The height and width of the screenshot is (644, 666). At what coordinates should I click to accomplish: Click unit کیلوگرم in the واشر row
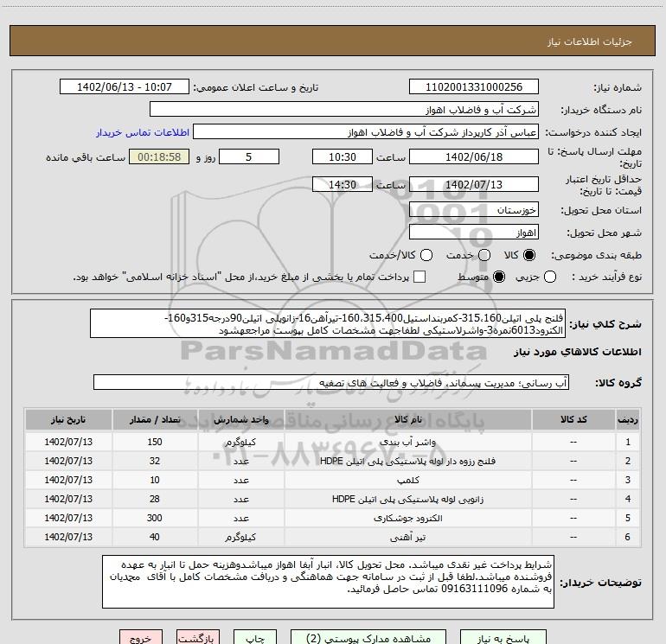(240, 442)
